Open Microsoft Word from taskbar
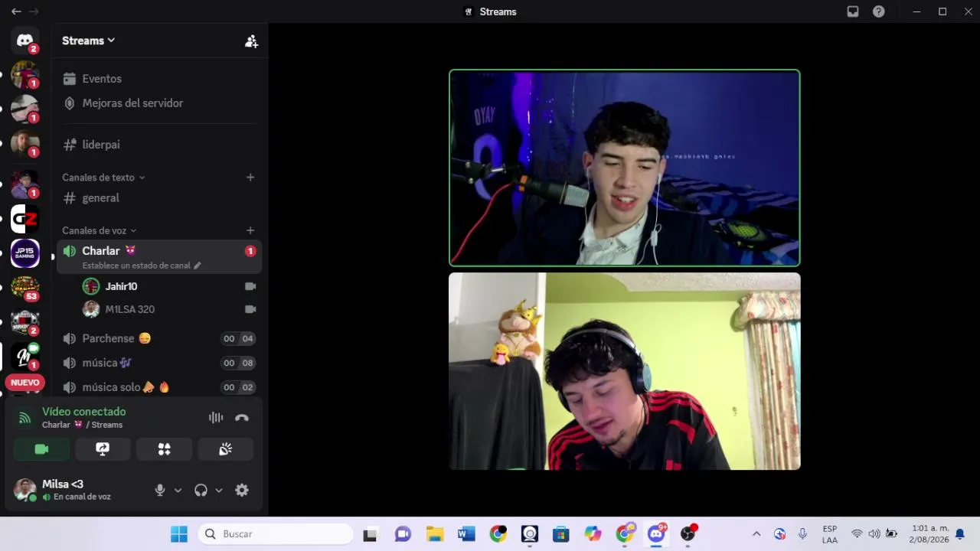Image resolution: width=980 pixels, height=551 pixels. 466,534
